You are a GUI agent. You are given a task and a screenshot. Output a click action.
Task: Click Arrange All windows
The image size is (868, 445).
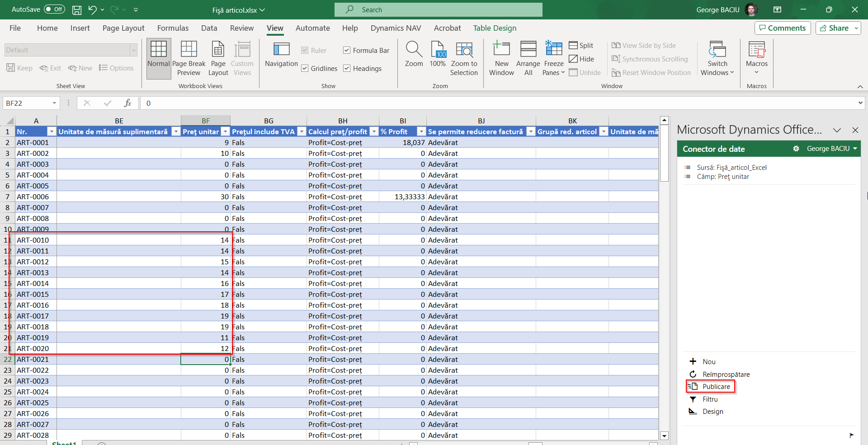coord(528,59)
